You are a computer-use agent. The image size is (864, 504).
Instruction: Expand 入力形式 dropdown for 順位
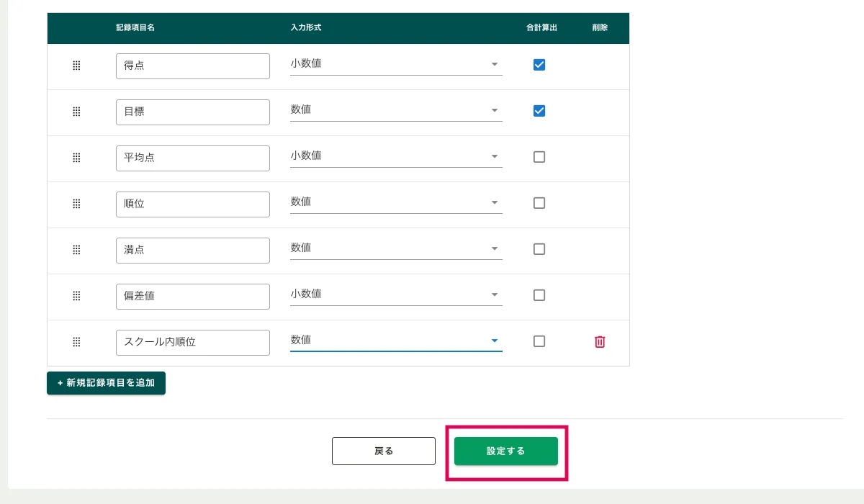395,202
